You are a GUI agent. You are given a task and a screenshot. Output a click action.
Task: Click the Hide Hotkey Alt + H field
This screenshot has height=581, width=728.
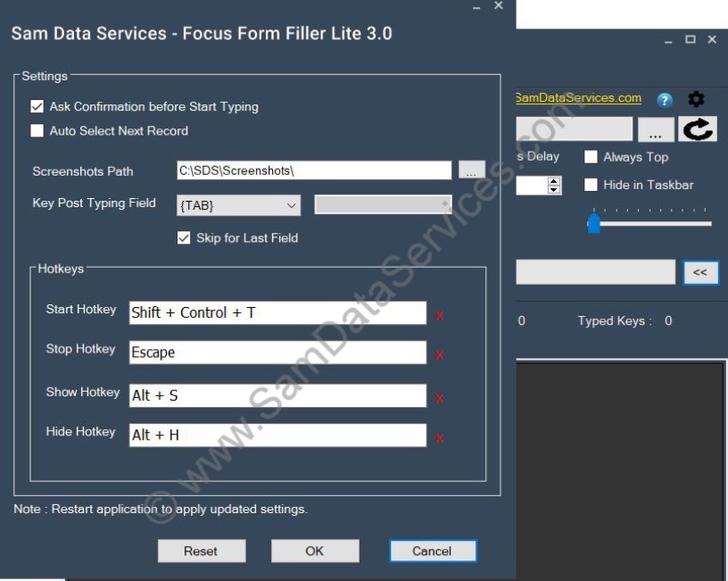(277, 436)
